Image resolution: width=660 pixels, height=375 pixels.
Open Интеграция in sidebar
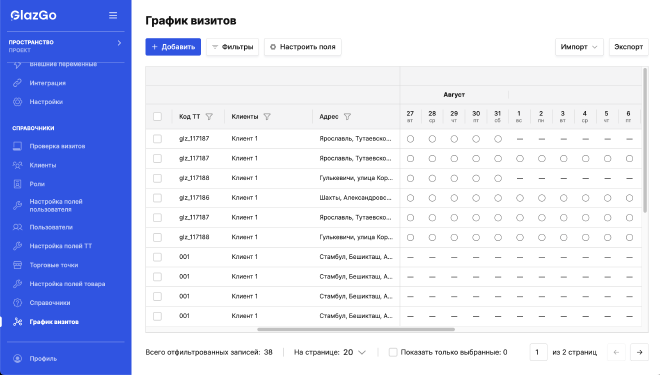[x=48, y=83]
